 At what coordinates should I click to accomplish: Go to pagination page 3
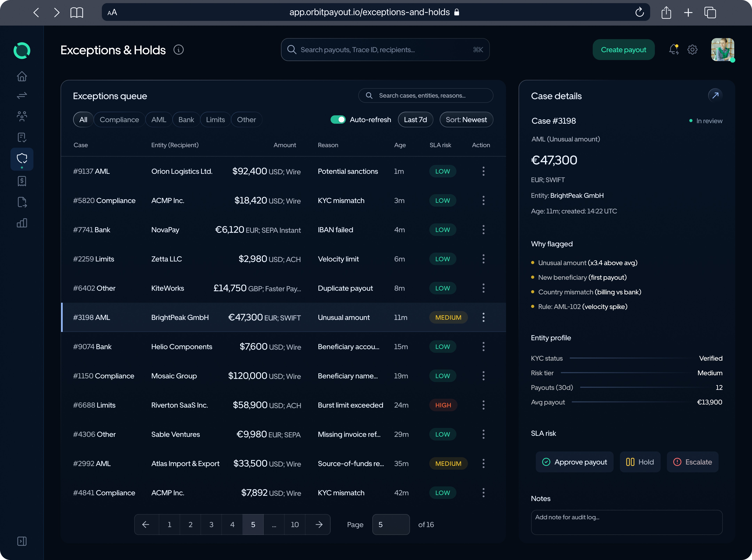tap(211, 524)
